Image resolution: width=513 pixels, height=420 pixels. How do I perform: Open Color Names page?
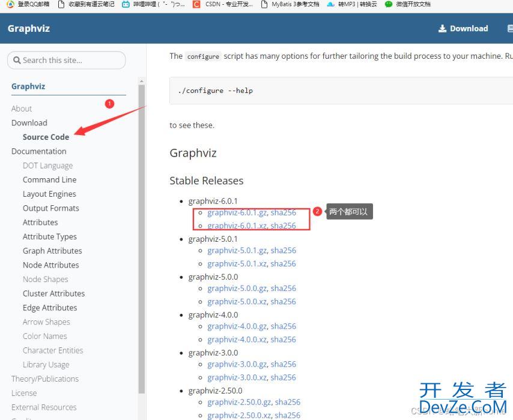tap(45, 337)
